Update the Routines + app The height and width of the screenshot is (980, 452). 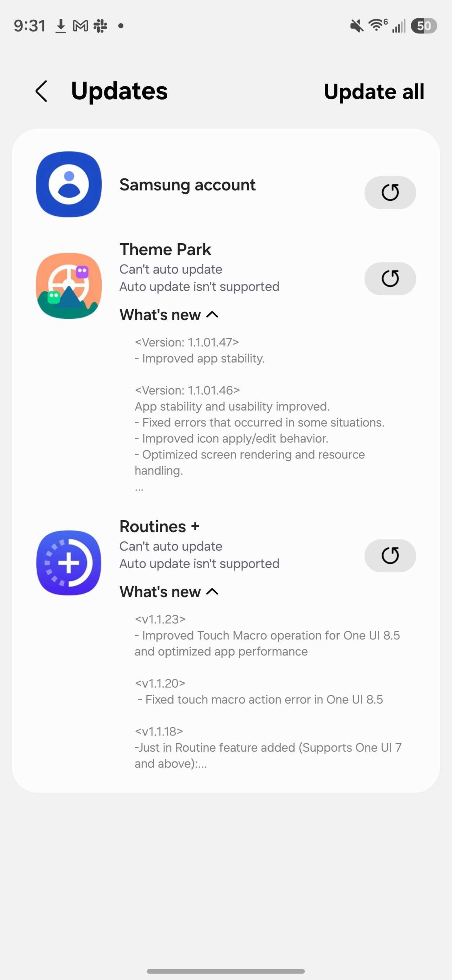[390, 555]
